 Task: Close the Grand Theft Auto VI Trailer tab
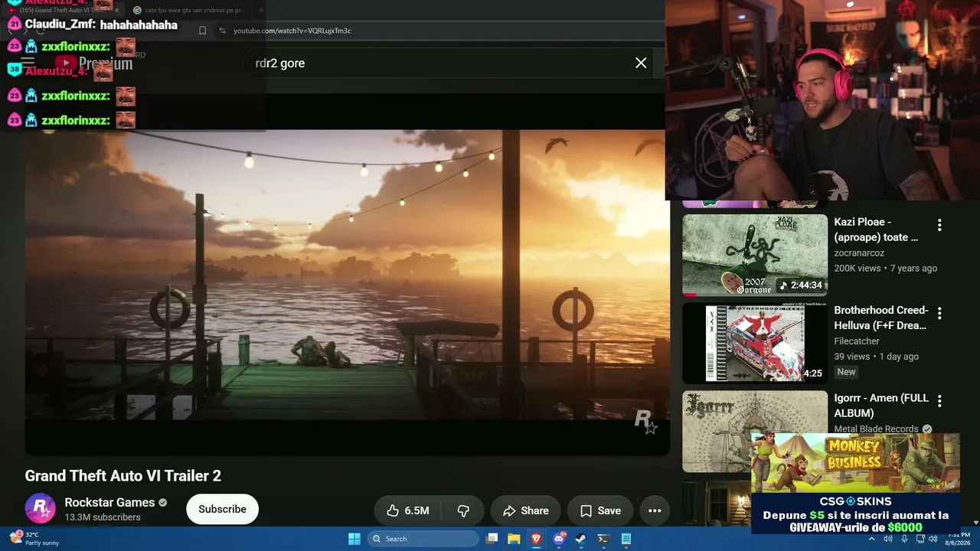[116, 10]
